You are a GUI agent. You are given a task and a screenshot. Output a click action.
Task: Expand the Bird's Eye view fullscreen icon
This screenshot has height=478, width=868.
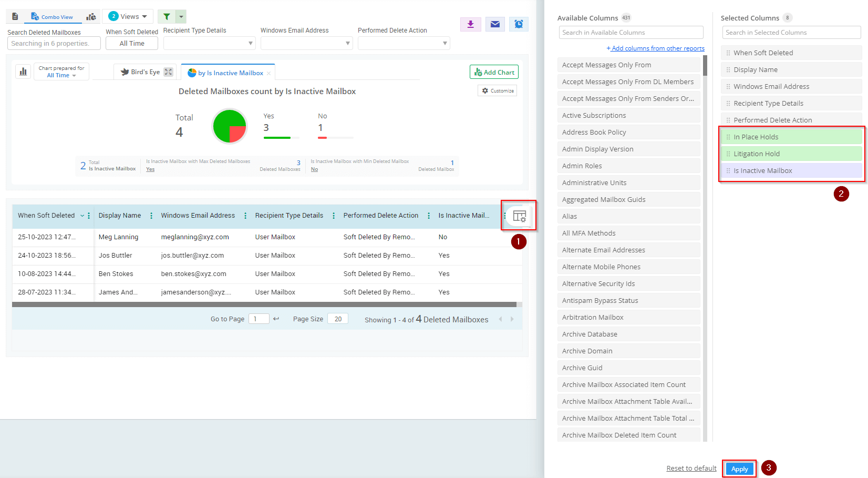tap(169, 72)
